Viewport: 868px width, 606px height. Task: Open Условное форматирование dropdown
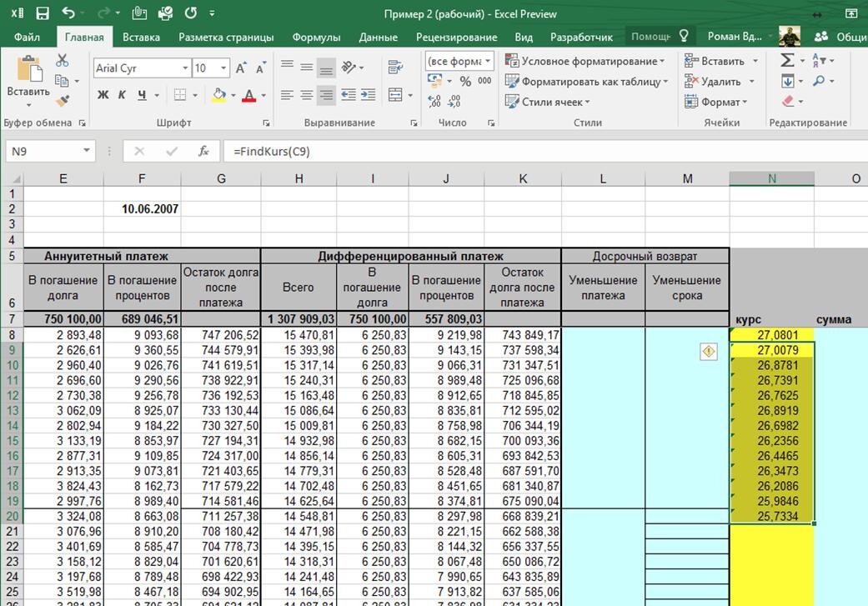[x=584, y=61]
